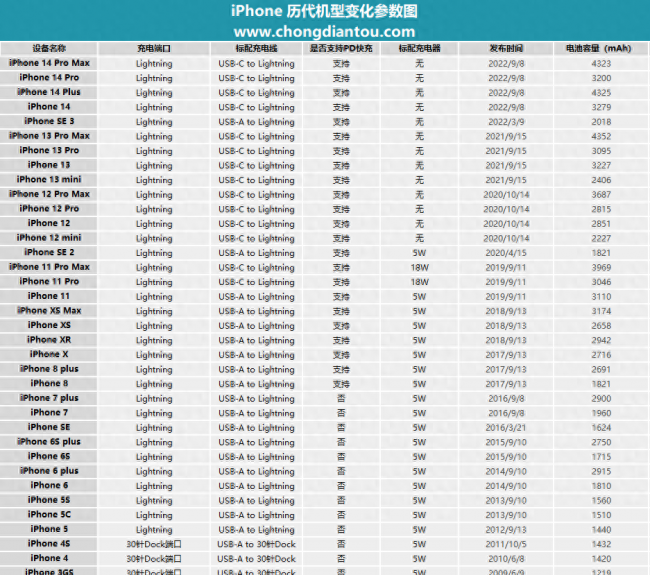Click the iPhone 14 Plus device name
Image resolution: width=650 pixels, height=575 pixels.
click(49, 92)
